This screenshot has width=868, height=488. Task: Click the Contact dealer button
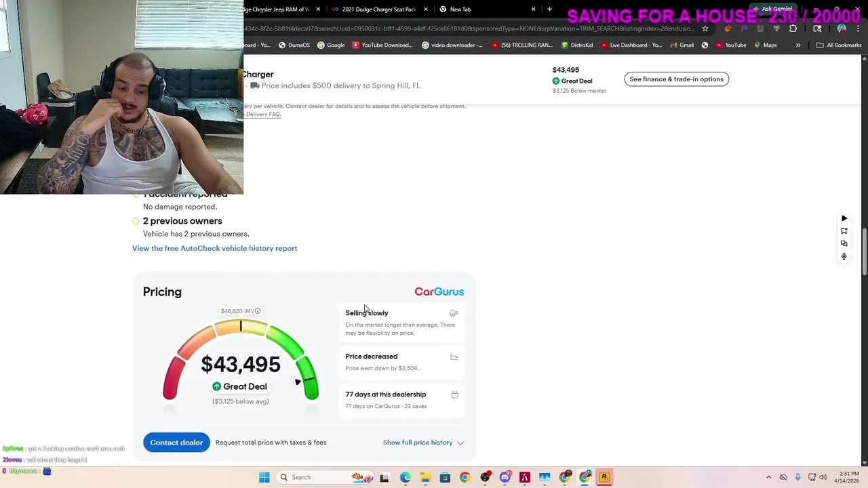[x=176, y=443]
